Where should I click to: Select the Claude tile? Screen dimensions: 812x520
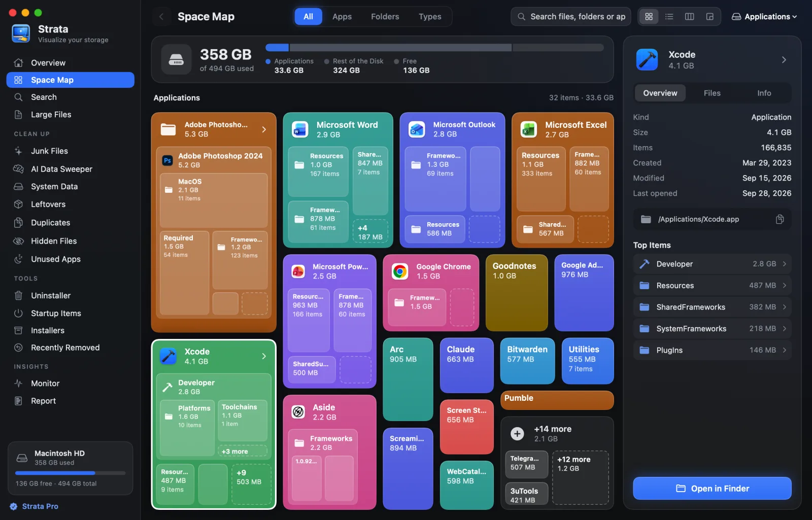click(466, 365)
